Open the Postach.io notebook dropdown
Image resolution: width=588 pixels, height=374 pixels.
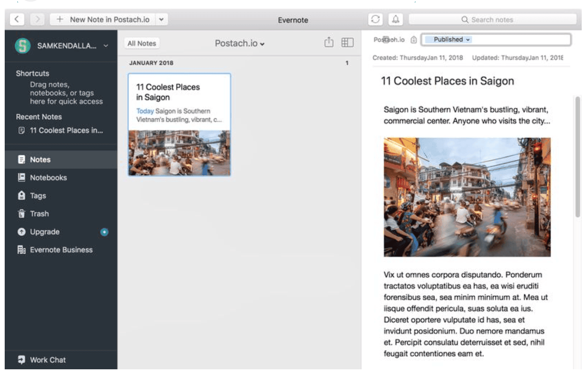pyautogui.click(x=240, y=44)
